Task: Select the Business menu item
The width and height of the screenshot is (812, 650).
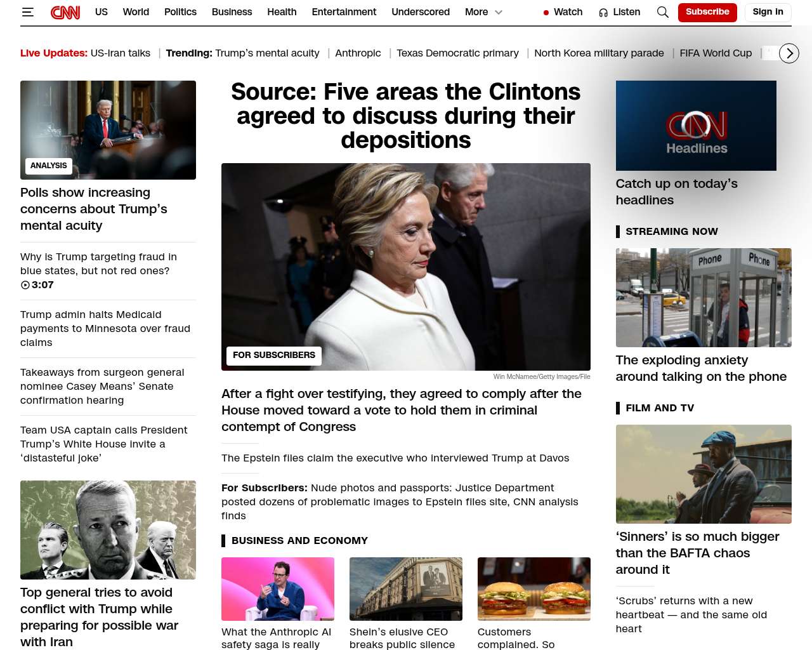Action: 232,12
